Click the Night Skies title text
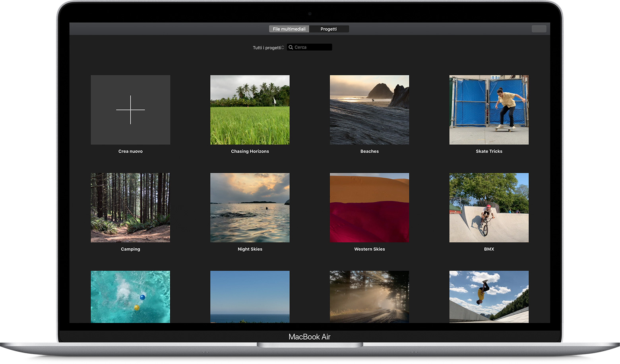620x364 pixels. pos(250,249)
